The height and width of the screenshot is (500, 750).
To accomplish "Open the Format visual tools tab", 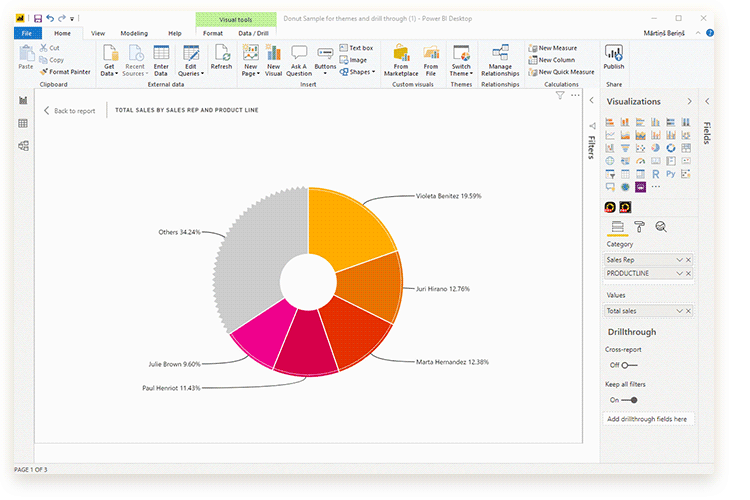I will [x=213, y=33].
